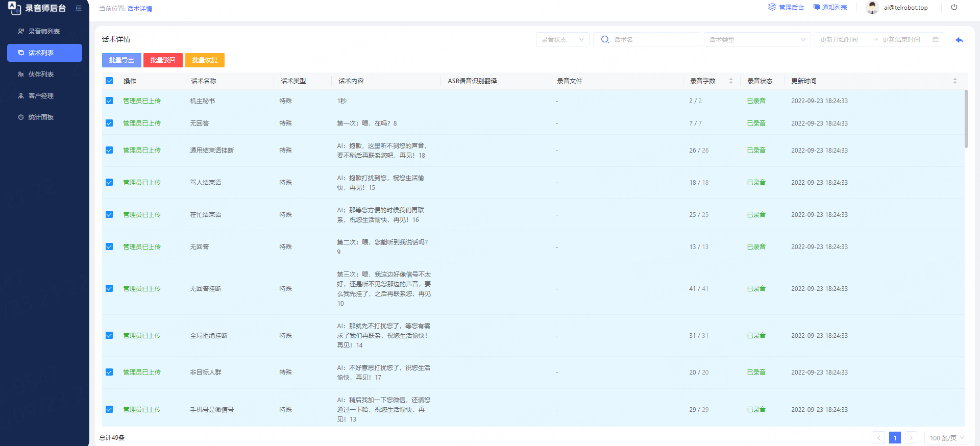The height and width of the screenshot is (446, 980).
Task: Click the 话术名 search input field
Action: point(647,39)
